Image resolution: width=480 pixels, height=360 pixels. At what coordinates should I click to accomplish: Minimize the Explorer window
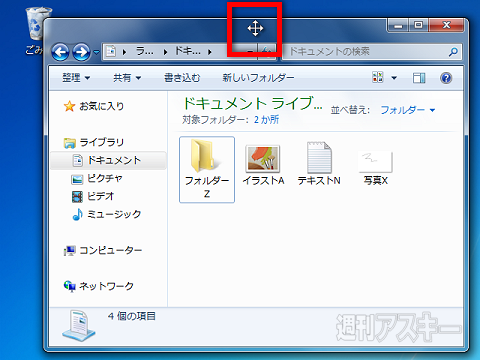398,25
